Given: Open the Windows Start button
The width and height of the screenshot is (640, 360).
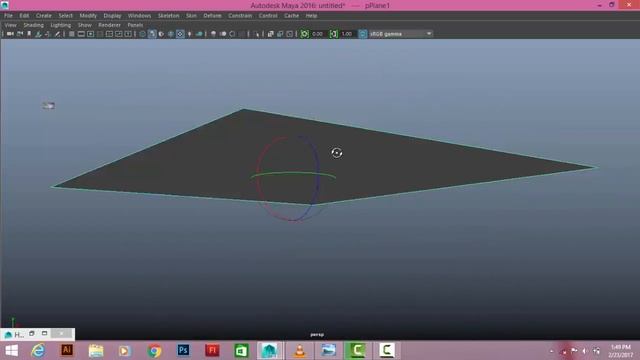Looking at the screenshot, I should pyautogui.click(x=11, y=350).
